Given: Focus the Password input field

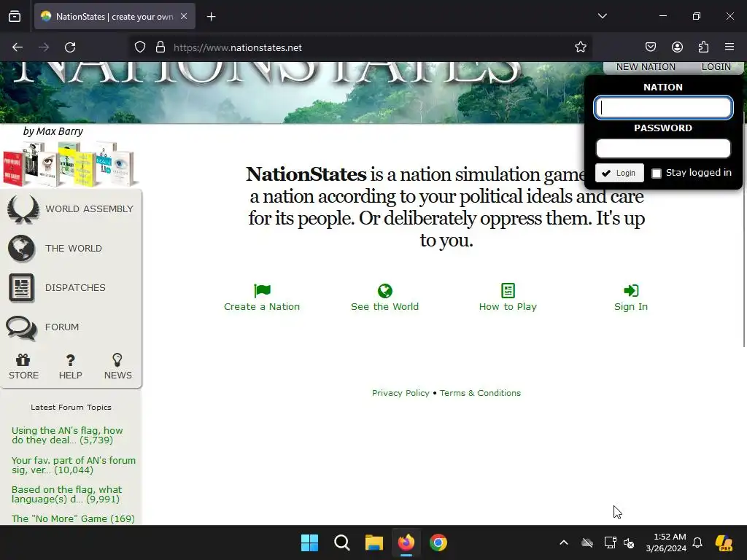Looking at the screenshot, I should (663, 149).
